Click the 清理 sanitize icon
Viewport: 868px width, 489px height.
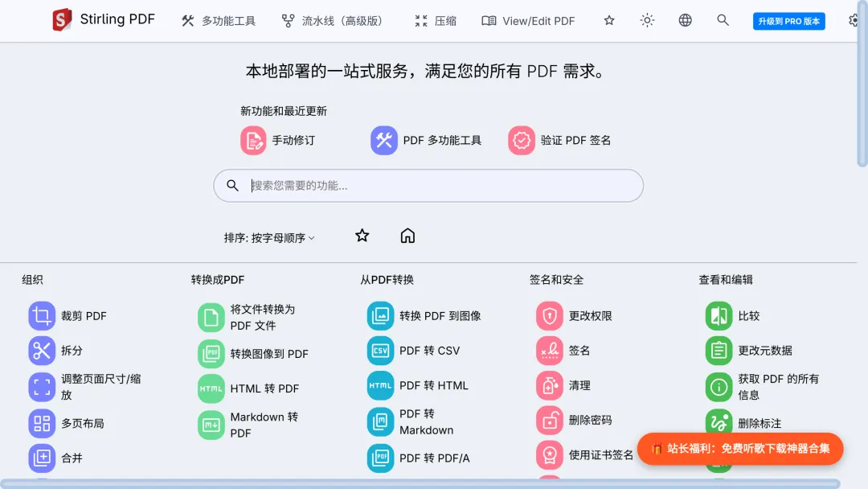[x=550, y=385]
